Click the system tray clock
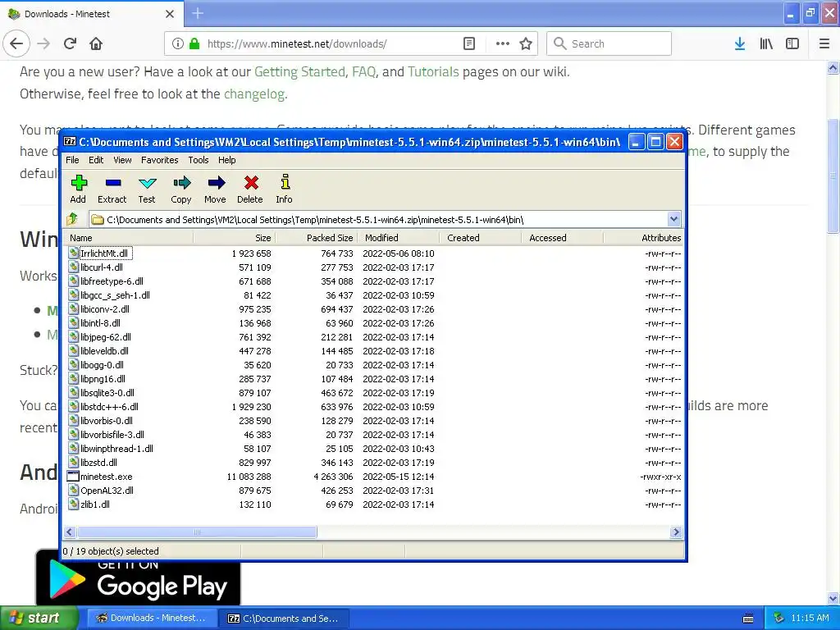 pos(810,618)
